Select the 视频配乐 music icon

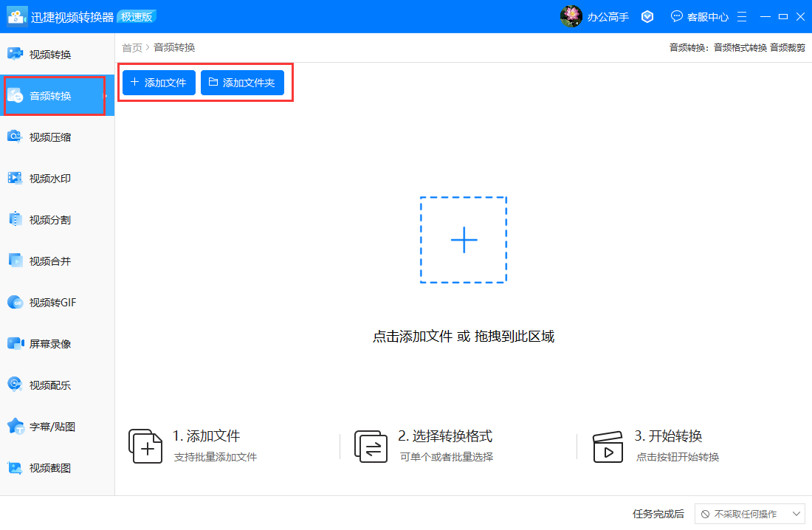tap(16, 385)
